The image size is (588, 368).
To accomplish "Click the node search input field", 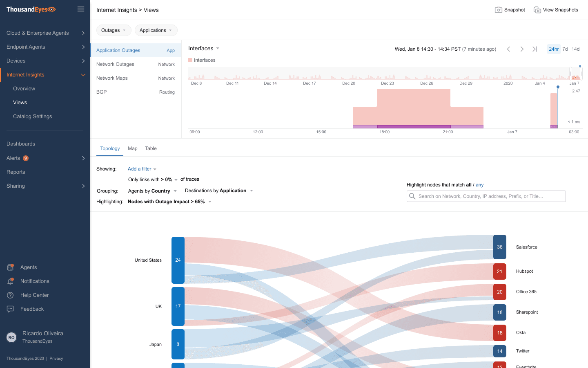I will [486, 196].
